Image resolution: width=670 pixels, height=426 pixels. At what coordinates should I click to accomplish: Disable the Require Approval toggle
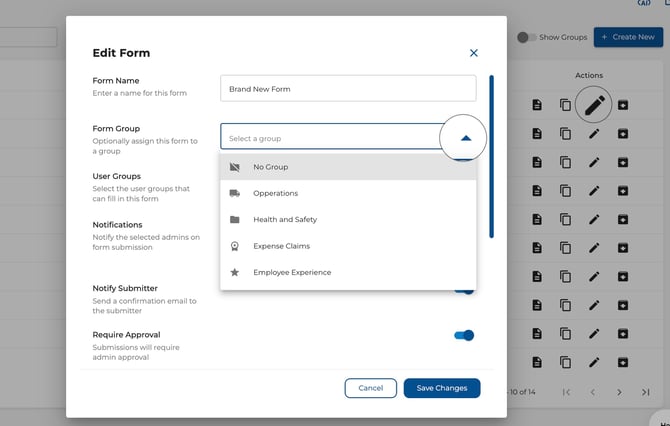pyautogui.click(x=464, y=335)
